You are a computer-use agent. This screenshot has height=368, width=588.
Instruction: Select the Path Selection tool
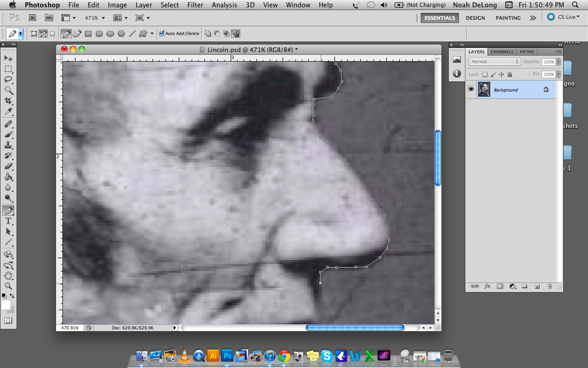pos(8,232)
